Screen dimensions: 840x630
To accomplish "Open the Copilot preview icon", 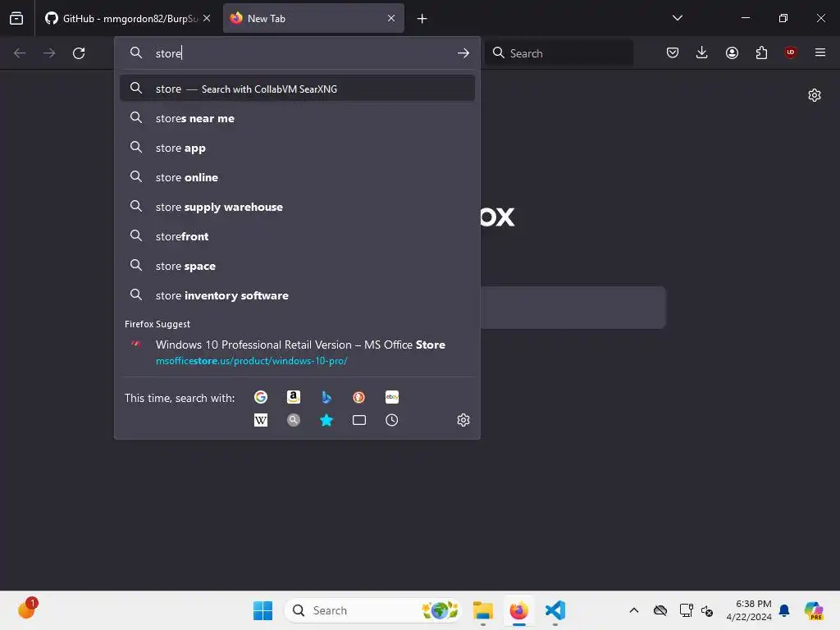I will (814, 610).
